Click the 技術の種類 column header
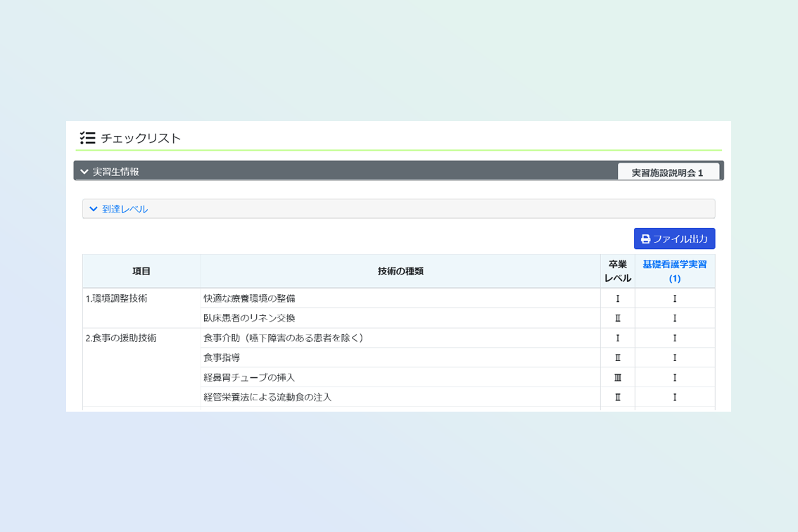 pos(400,271)
